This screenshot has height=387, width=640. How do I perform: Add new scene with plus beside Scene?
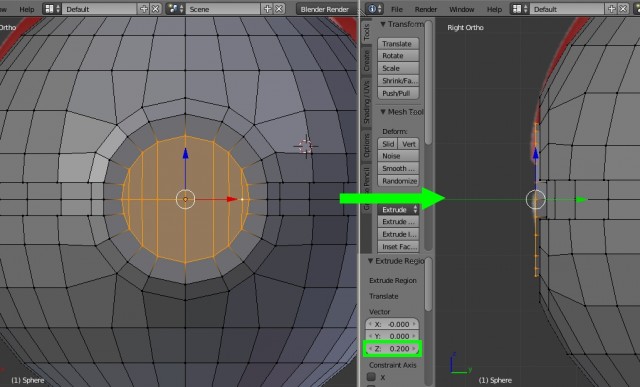point(267,9)
